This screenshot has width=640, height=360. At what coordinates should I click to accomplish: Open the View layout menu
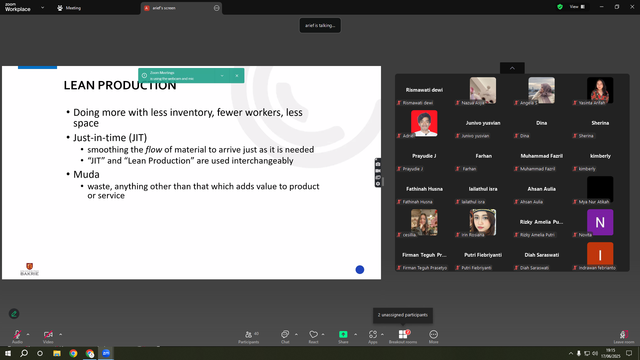pyautogui.click(x=577, y=7)
